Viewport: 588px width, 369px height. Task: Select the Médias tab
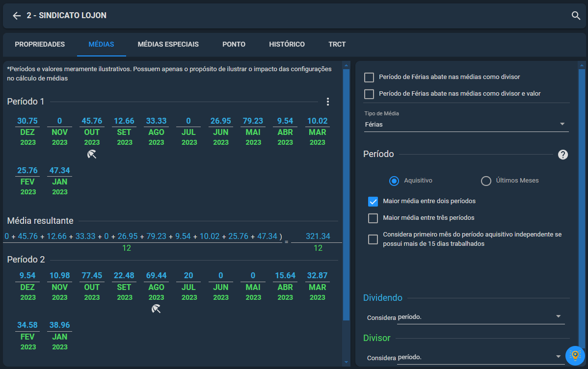click(101, 44)
